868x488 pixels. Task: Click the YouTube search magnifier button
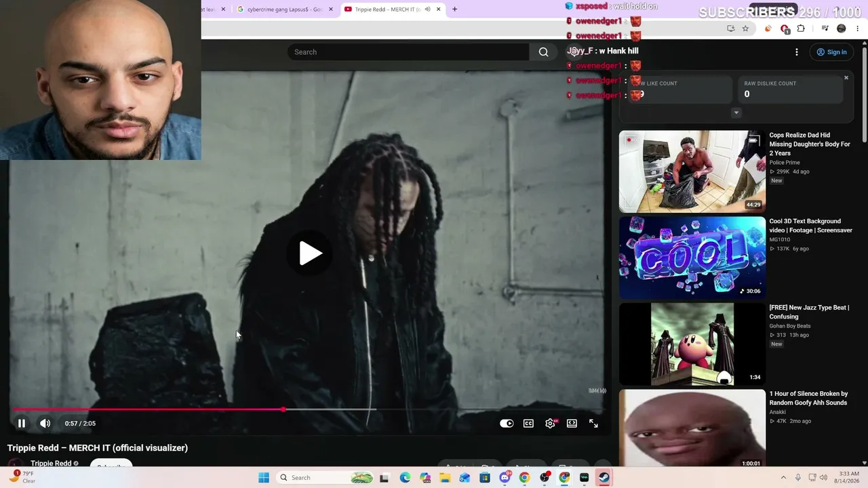coord(543,52)
